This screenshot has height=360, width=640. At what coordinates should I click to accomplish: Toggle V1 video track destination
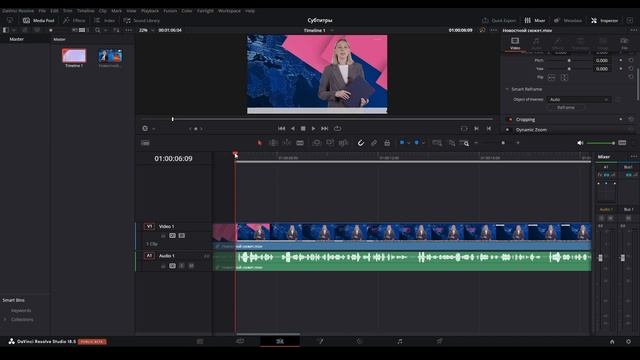[x=149, y=226]
